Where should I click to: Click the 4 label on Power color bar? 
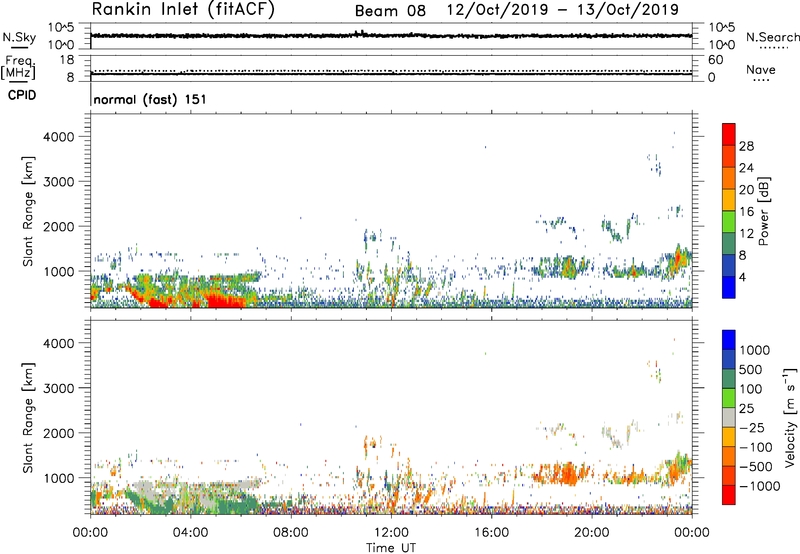743,278
